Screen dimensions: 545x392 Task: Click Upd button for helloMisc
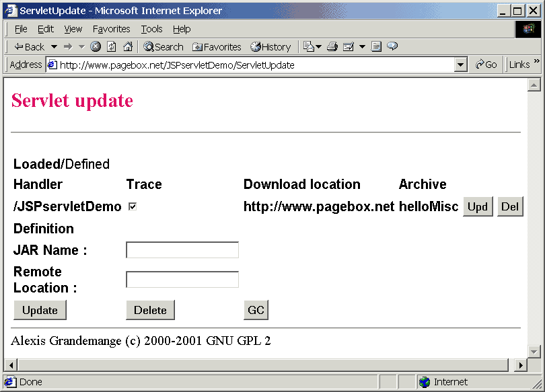pyautogui.click(x=478, y=206)
